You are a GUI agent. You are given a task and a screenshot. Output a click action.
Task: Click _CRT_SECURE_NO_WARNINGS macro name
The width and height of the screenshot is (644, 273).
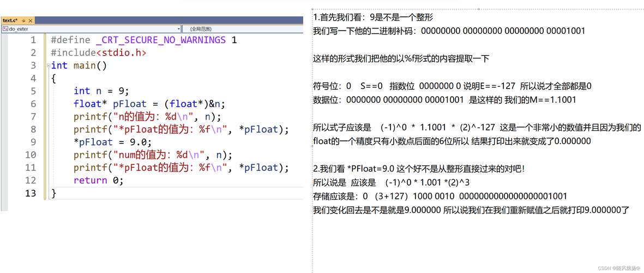pos(160,40)
